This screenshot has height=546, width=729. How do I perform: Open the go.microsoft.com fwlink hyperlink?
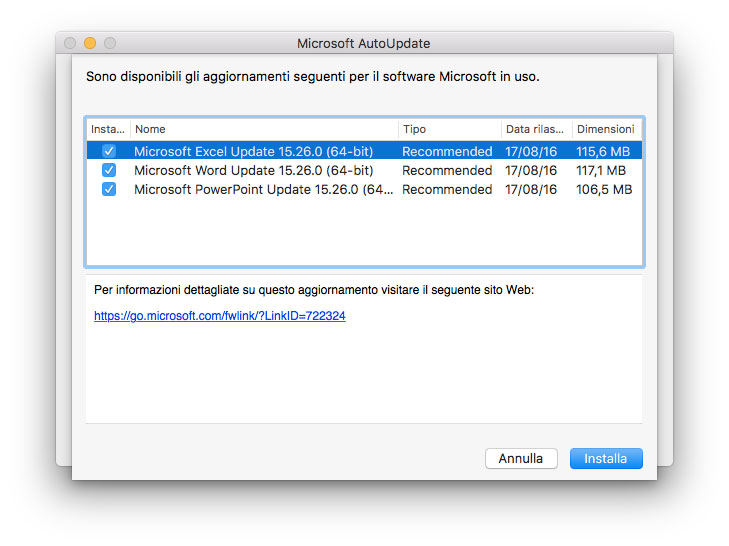220,315
